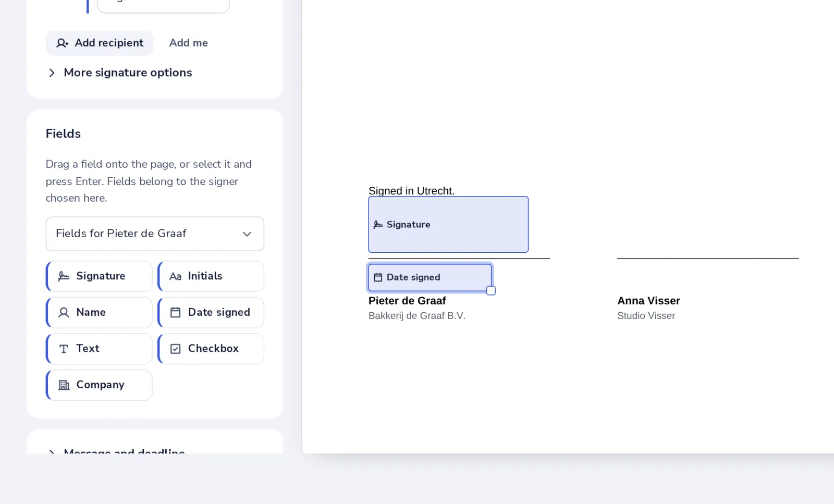
Task: Click the Add me link
Action: (188, 43)
